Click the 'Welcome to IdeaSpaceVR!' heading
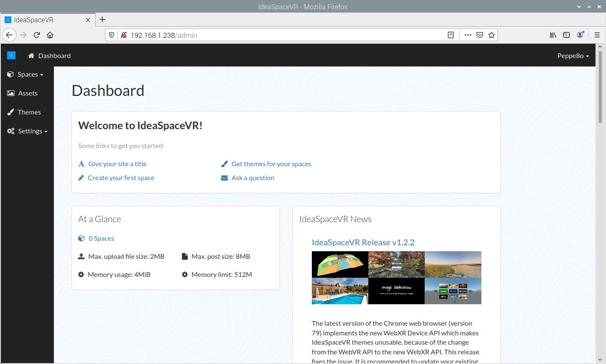Viewport: 606px width, 364px height. coord(141,125)
